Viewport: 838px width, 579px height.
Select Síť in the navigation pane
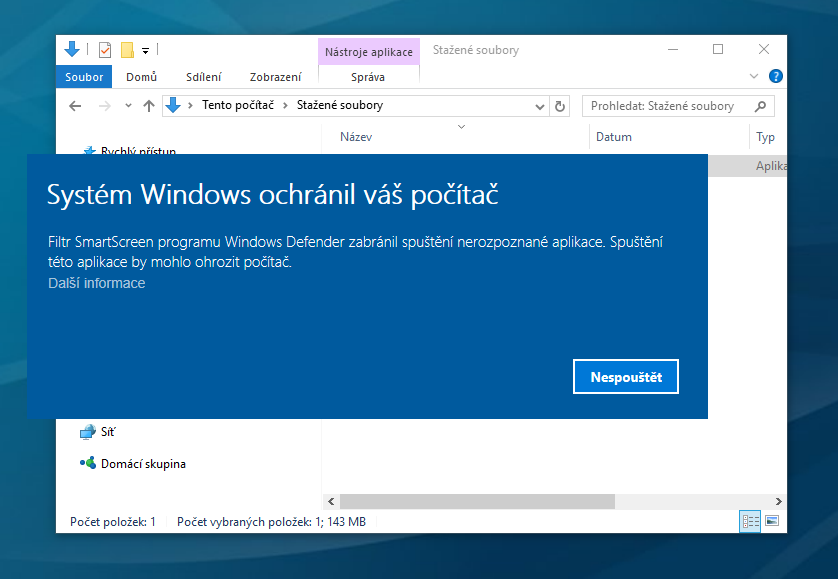pos(97,432)
